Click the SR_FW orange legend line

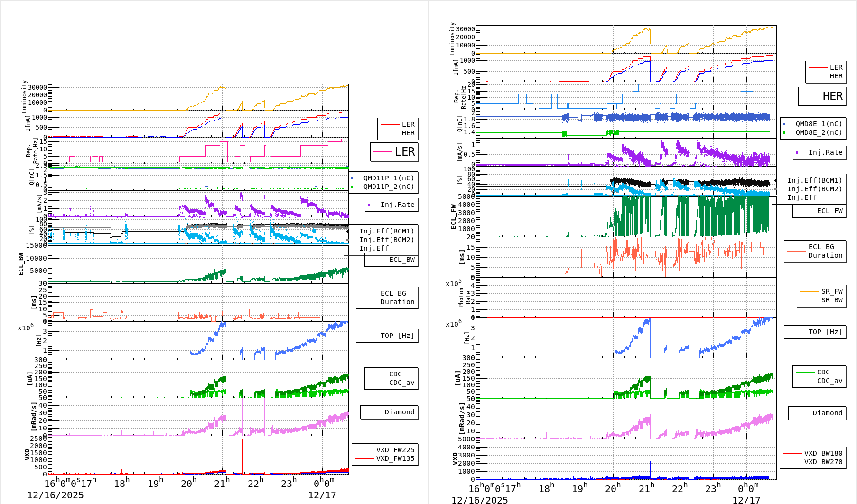pyautogui.click(x=809, y=291)
